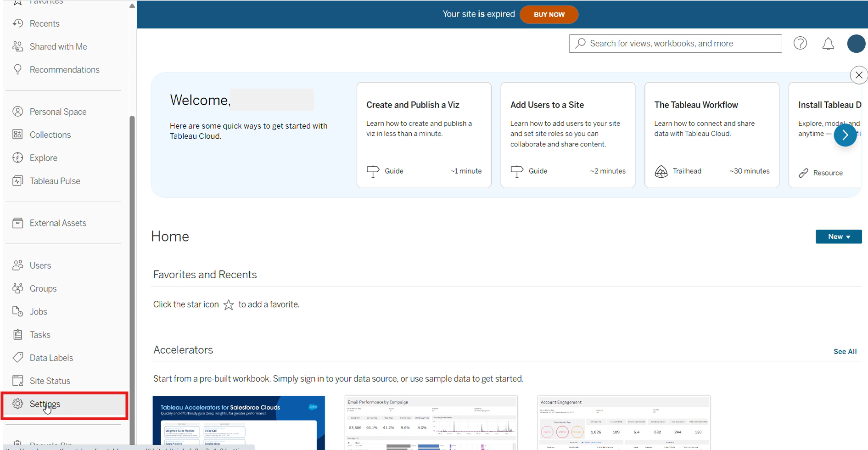Click the Users icon in sidebar
The image size is (868, 450).
coord(18,265)
